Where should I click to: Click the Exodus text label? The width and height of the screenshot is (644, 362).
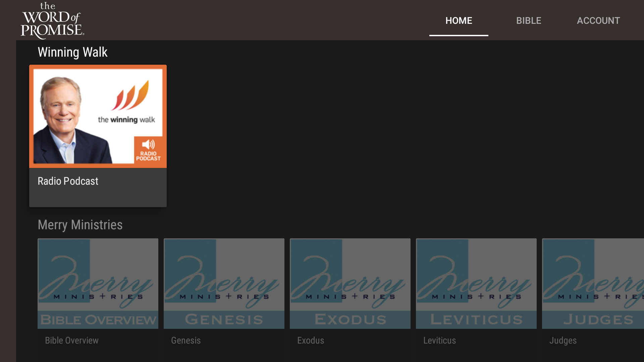click(x=311, y=341)
